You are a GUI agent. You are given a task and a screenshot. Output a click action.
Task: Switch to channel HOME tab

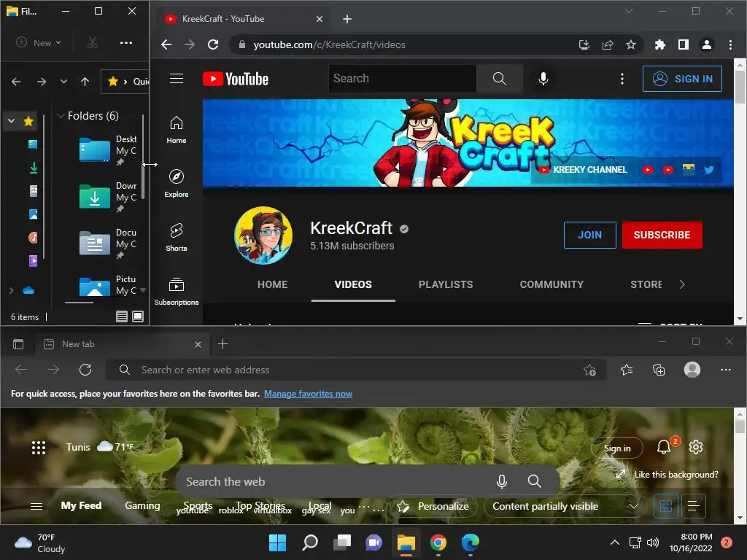point(272,284)
